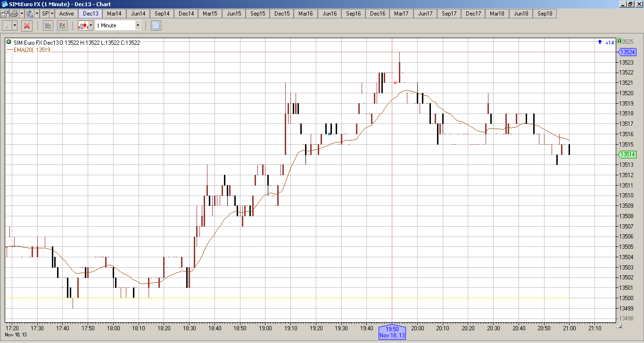Click the add study icon
This screenshot has width=644, height=343.
pyautogui.click(x=48, y=25)
